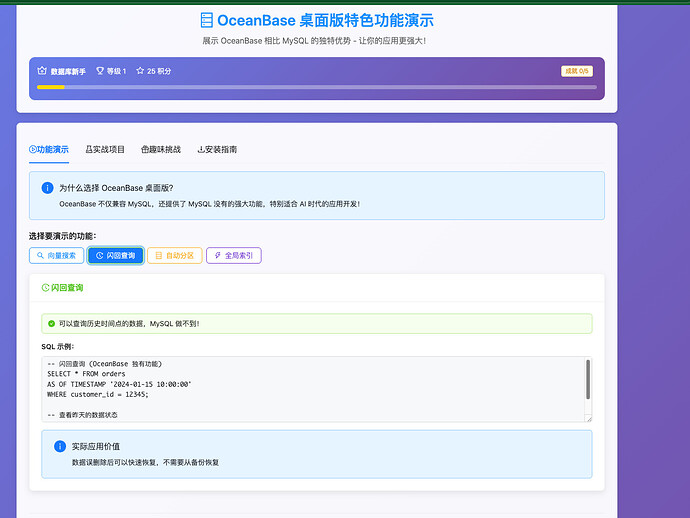690x518 pixels.
Task: Click the subtitle 展示 OceanBase 相比 MySQL 的独特优势
Action: 314,41
